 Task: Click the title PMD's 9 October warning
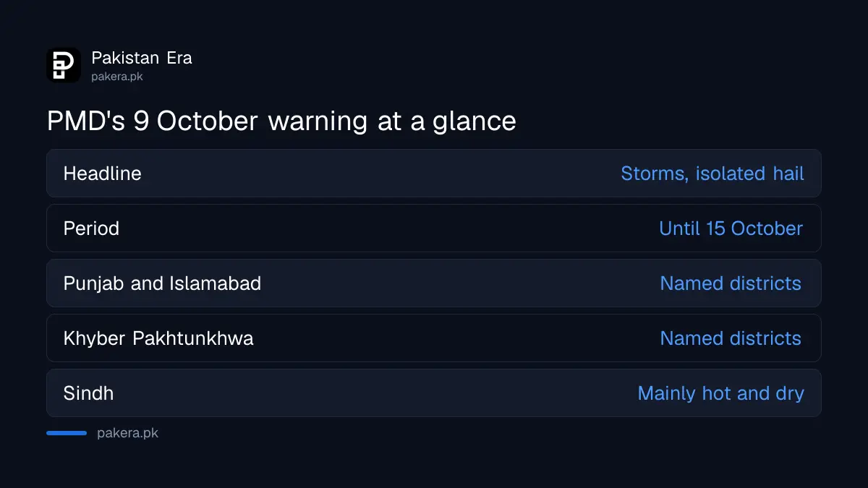click(281, 121)
